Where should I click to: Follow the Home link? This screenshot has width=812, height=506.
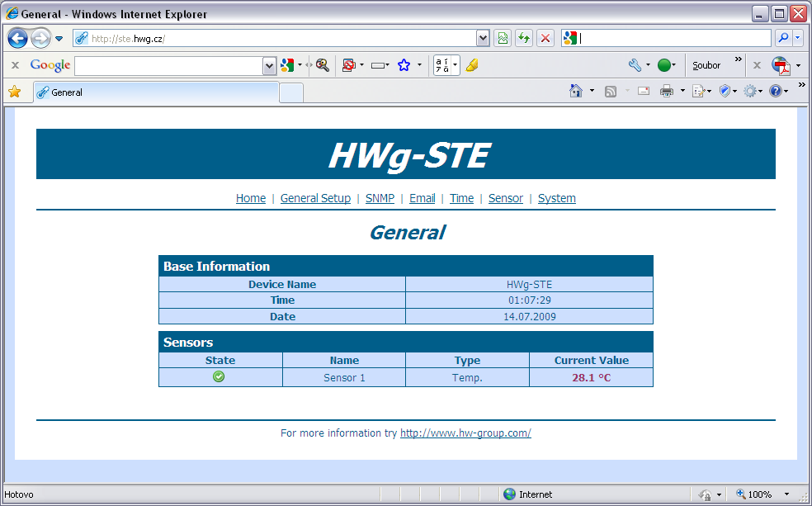(x=251, y=198)
